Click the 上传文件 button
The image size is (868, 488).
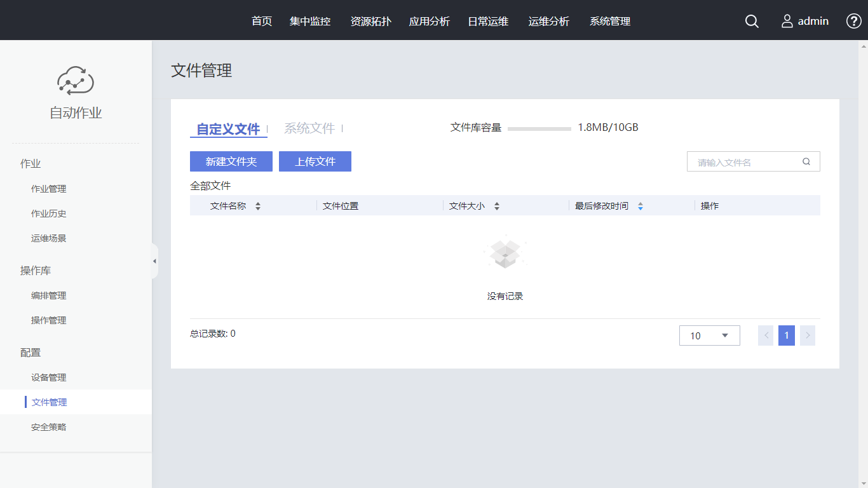[x=315, y=161]
